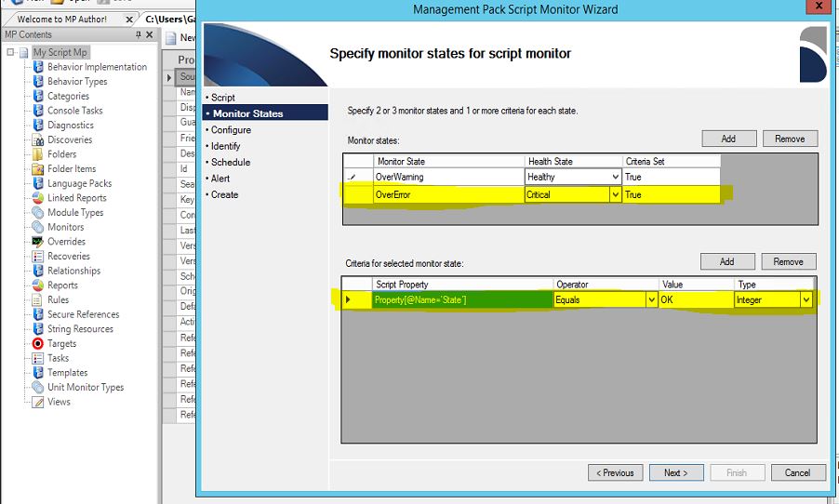Click the Folder Items icon
The height and width of the screenshot is (504, 839).
coord(38,168)
